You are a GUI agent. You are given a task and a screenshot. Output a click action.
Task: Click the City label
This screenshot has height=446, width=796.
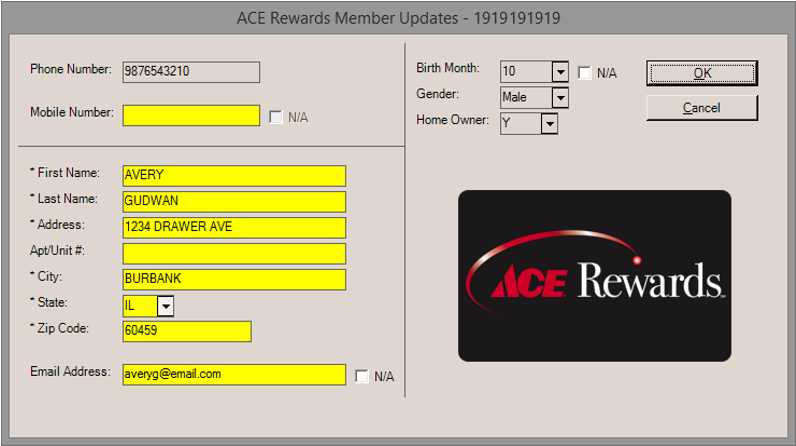[x=46, y=277]
